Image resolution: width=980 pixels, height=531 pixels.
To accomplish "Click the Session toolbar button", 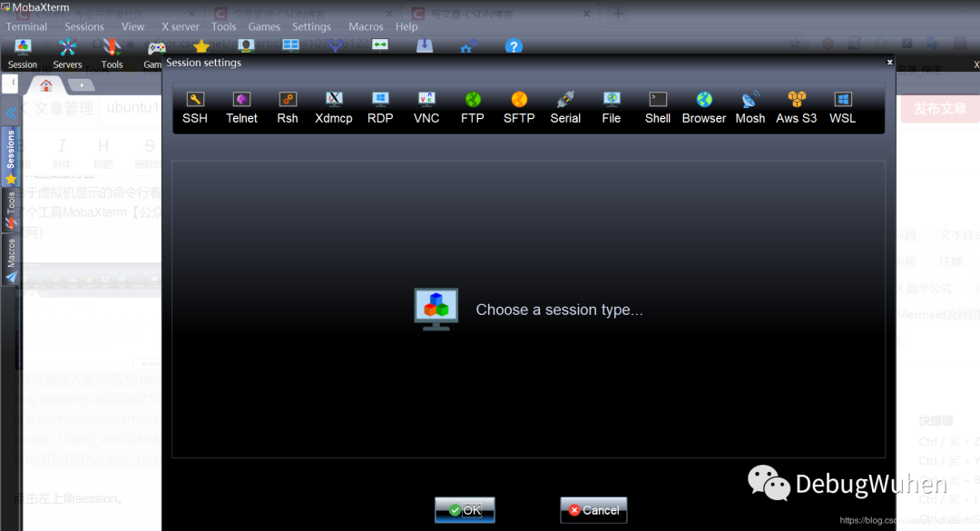I will [x=23, y=54].
